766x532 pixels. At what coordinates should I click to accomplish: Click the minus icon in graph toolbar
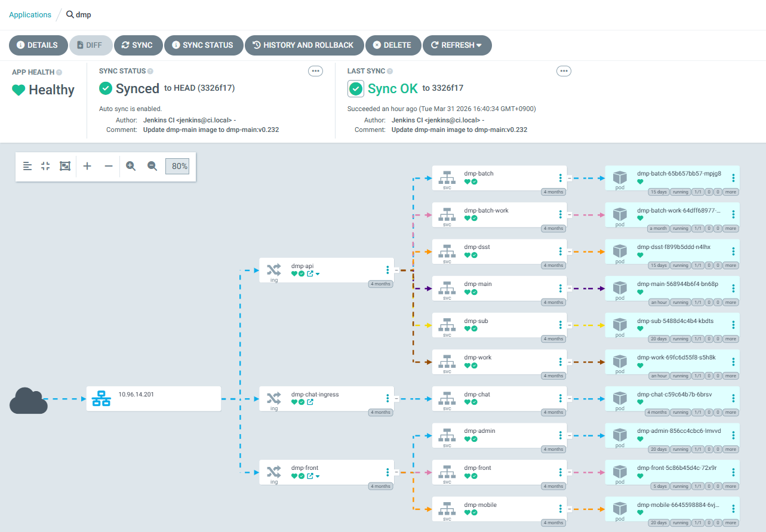[109, 166]
